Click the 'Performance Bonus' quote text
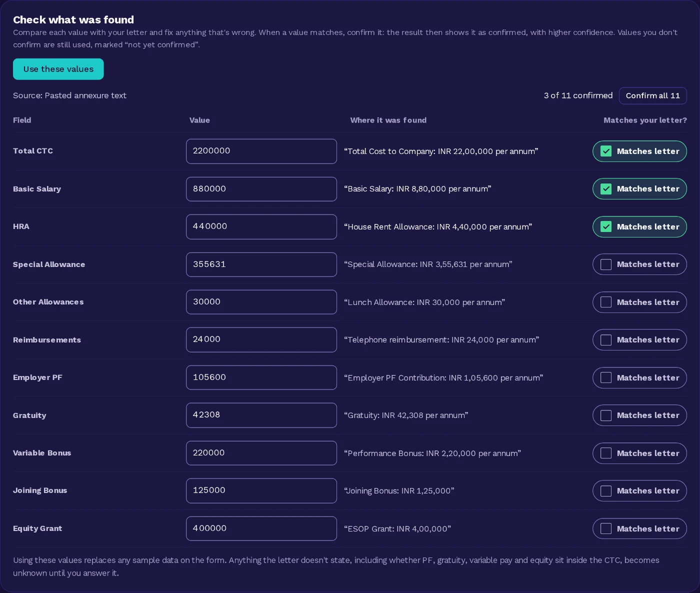Viewport: 700px width, 593px height. pos(432,453)
